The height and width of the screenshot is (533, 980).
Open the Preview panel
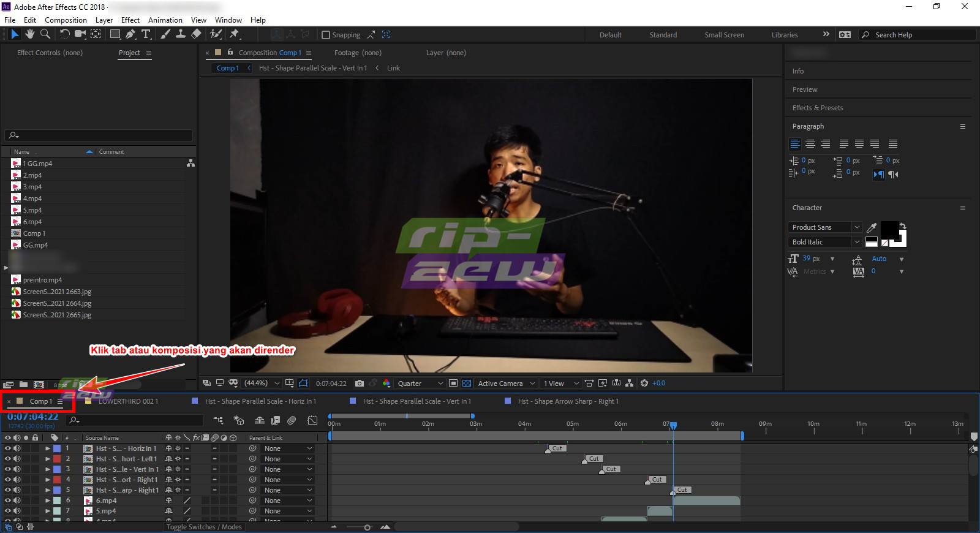pyautogui.click(x=805, y=89)
